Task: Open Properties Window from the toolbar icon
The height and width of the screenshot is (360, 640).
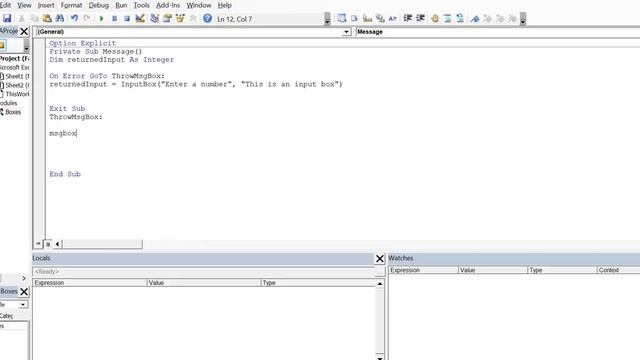Action: point(167,18)
